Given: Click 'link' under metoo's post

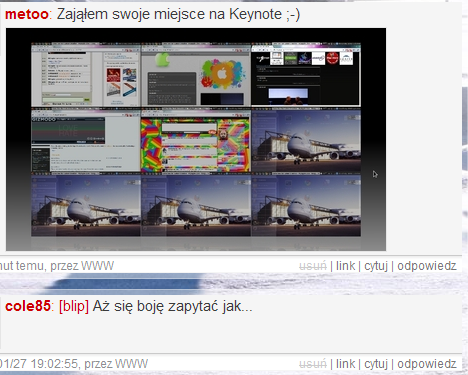Looking at the screenshot, I should (345, 266).
